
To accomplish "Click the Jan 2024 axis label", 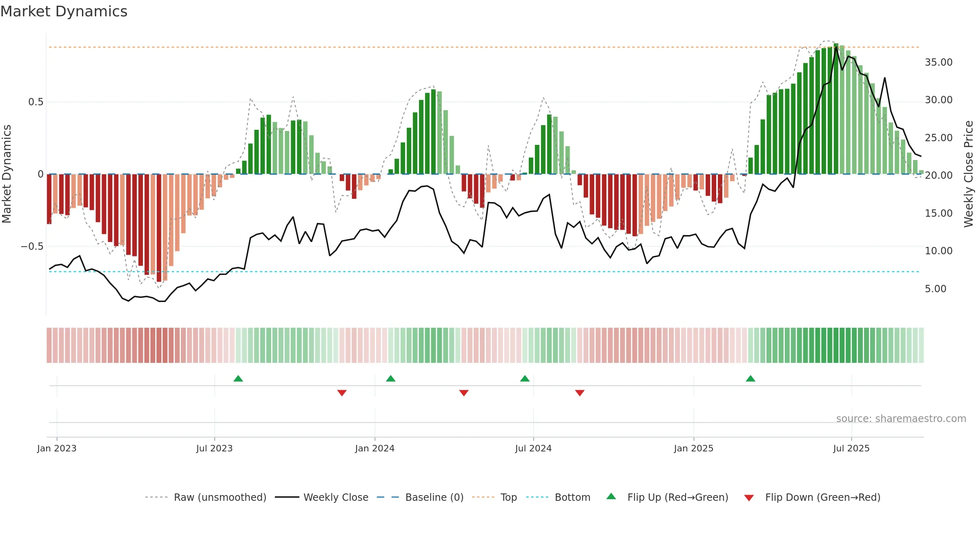I will coord(375,448).
